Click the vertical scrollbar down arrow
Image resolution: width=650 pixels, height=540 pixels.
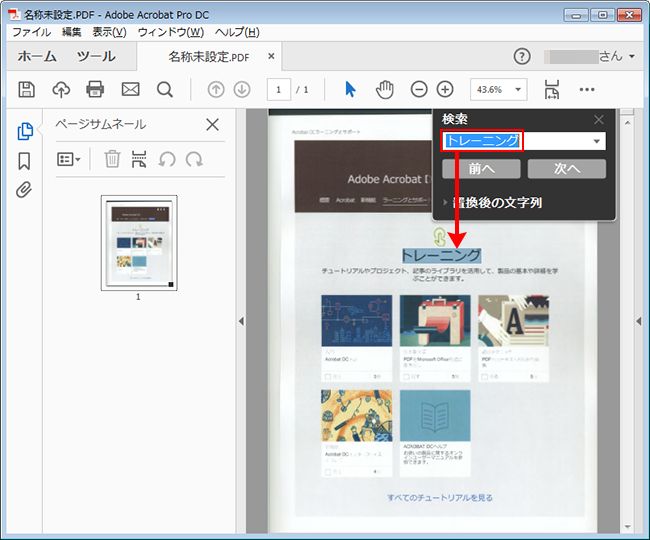(627, 527)
